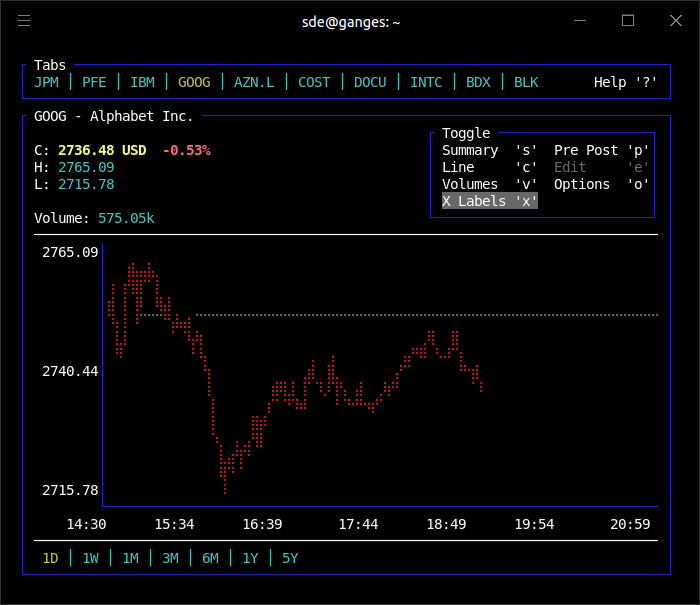
Task: Open Help '?' in the tabs bar
Action: [x=625, y=83]
